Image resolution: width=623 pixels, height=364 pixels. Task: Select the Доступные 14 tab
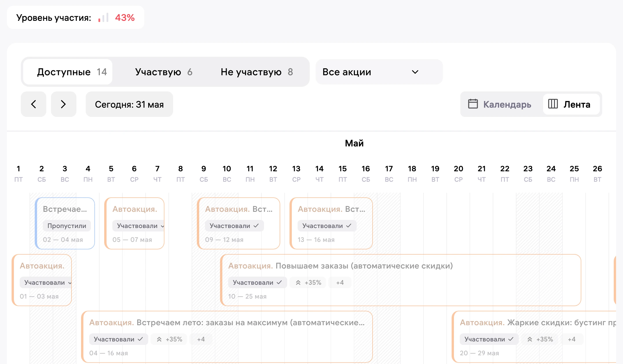click(68, 72)
